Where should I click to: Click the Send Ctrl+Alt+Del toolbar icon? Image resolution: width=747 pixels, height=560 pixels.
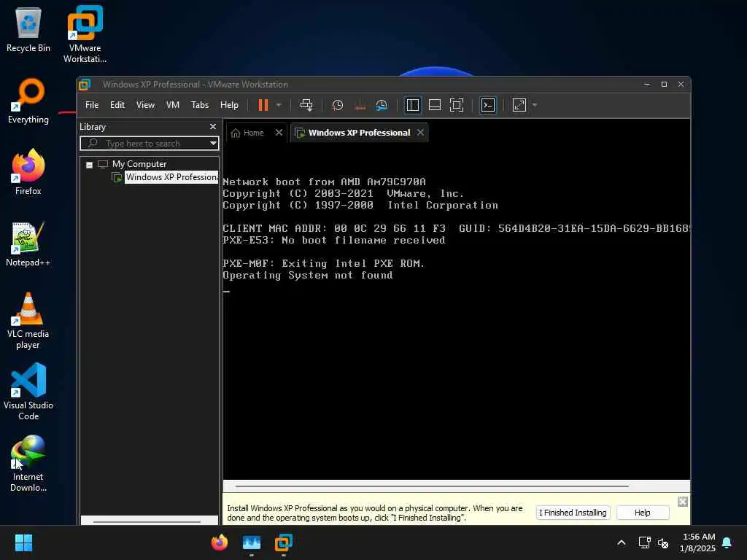(x=306, y=105)
